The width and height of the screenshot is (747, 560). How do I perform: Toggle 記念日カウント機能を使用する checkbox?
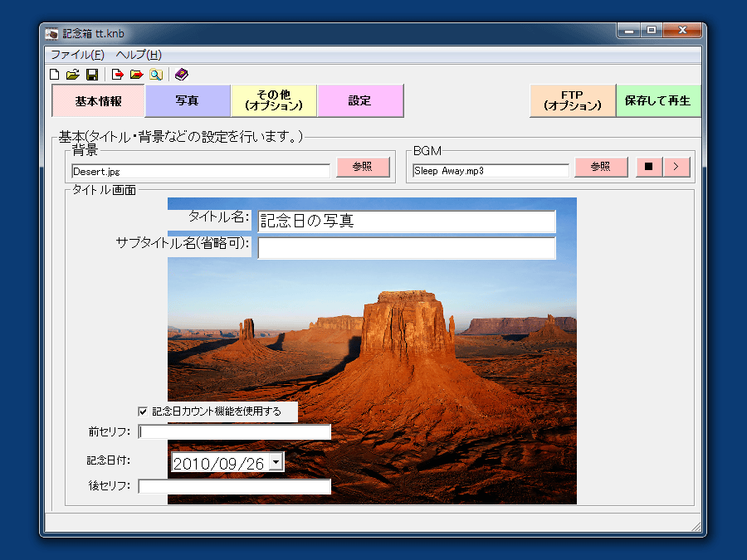[x=143, y=411]
